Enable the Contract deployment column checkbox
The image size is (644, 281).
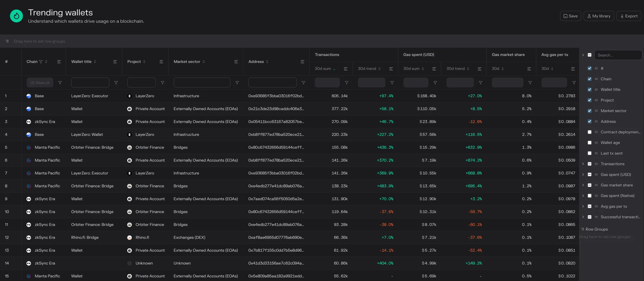[x=590, y=132]
